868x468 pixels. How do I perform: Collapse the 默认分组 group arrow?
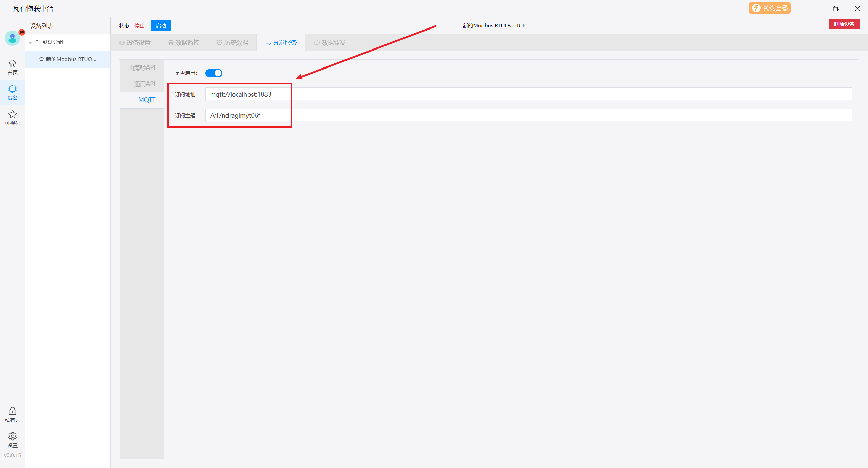pos(31,43)
